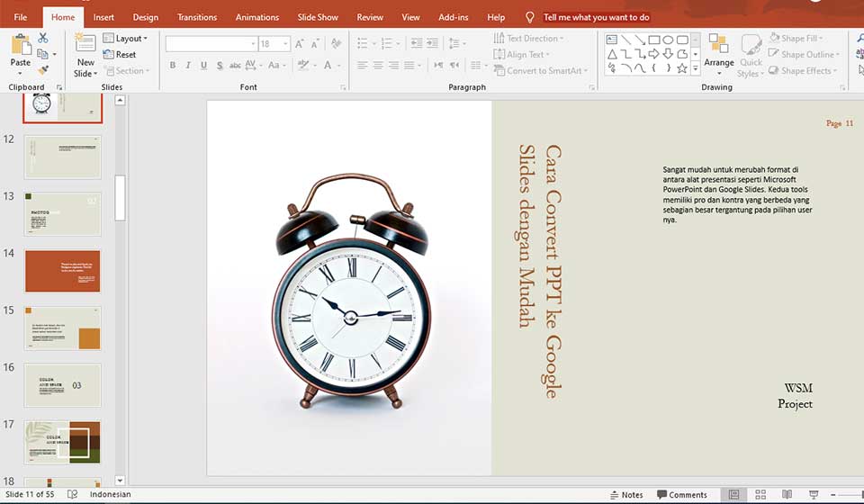Open Character Spacing dropdown
This screenshot has height=504, width=864.
(x=252, y=65)
